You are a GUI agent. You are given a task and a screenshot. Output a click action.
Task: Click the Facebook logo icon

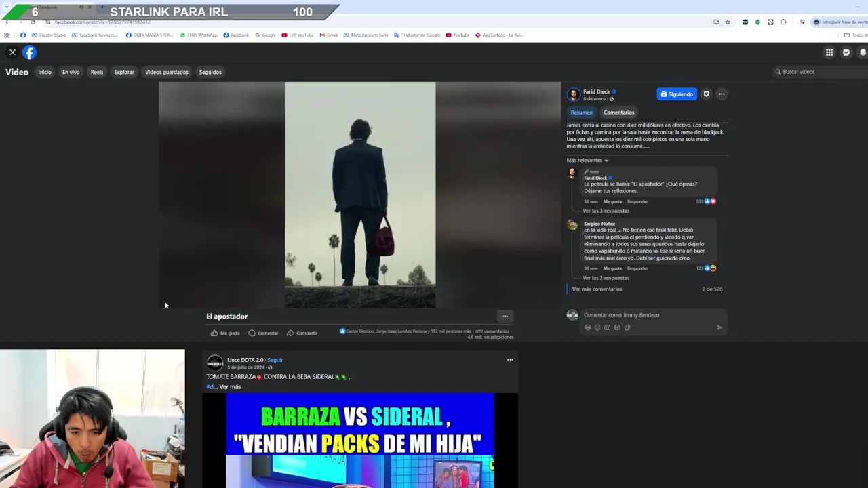(29, 52)
